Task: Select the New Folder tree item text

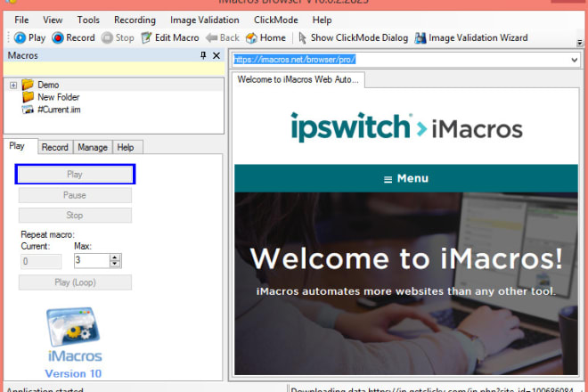Action: (x=59, y=97)
